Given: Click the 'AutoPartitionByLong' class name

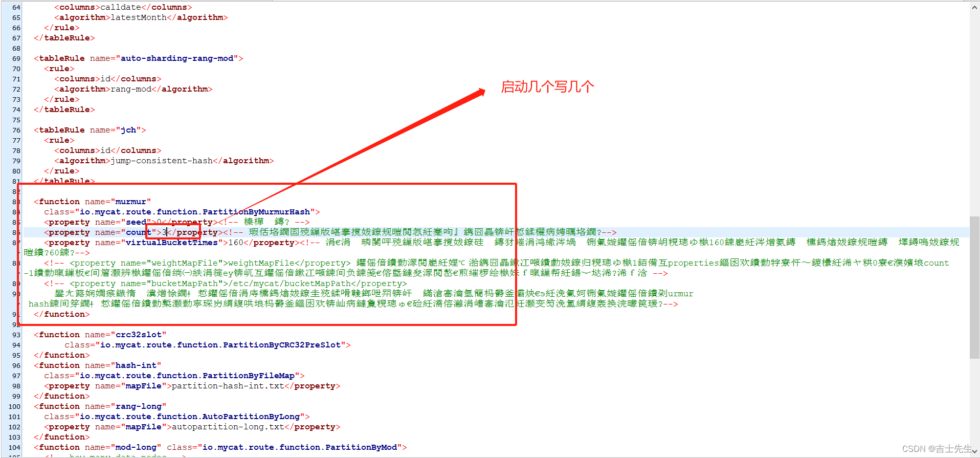Looking at the screenshot, I should [x=251, y=417].
